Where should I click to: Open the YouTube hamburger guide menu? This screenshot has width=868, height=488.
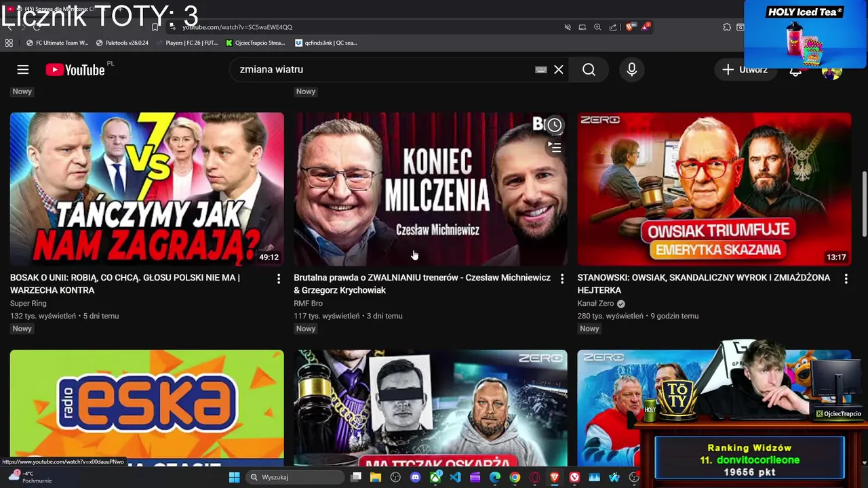pyautogui.click(x=23, y=70)
